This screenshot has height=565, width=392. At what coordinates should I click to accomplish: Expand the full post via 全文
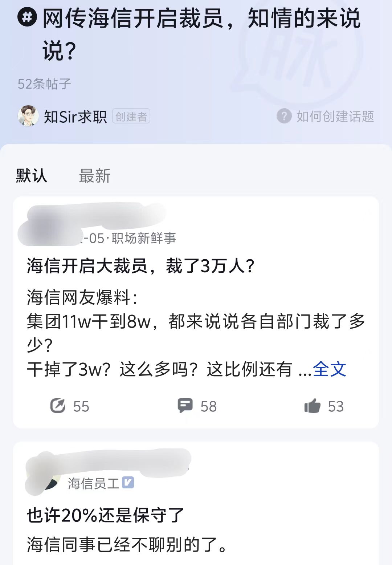pos(329,369)
